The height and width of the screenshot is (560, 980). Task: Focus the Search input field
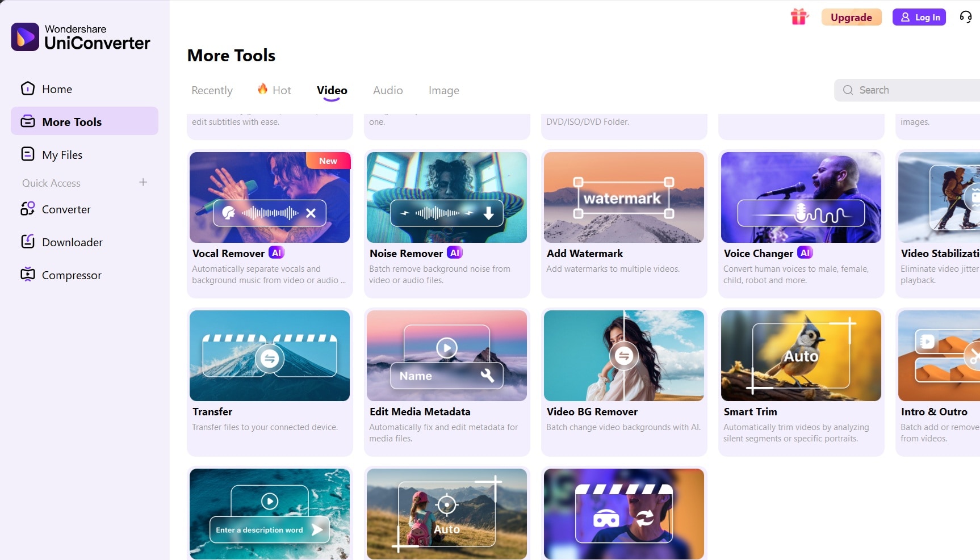pyautogui.click(x=907, y=90)
